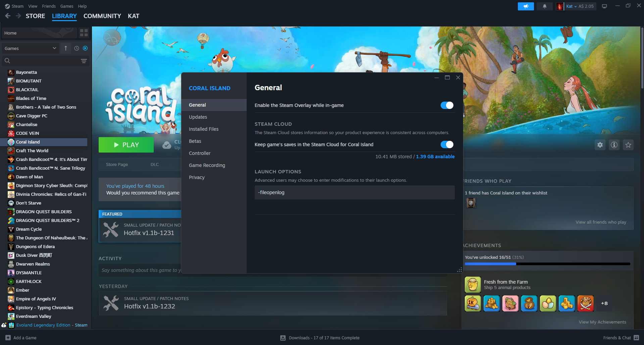
Task: Toggle the ready-to-play filter icon
Action: (x=85, y=48)
